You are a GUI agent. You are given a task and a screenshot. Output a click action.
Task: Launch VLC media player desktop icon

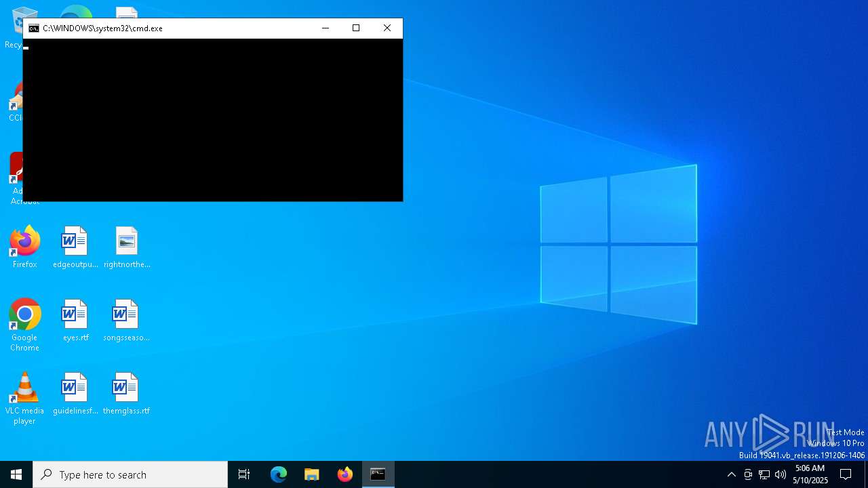(24, 398)
